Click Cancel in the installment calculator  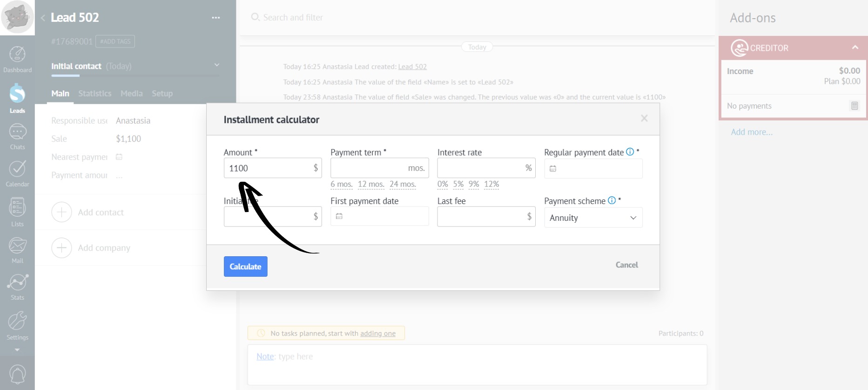click(626, 265)
